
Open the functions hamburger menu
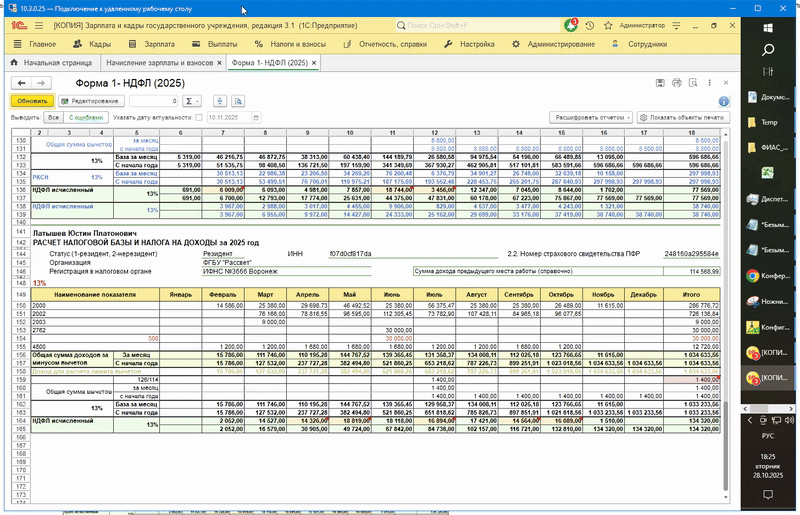(x=39, y=25)
